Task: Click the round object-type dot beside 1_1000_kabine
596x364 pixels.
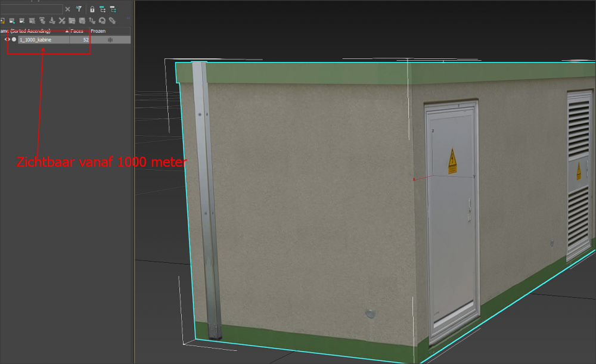Action: (x=14, y=39)
